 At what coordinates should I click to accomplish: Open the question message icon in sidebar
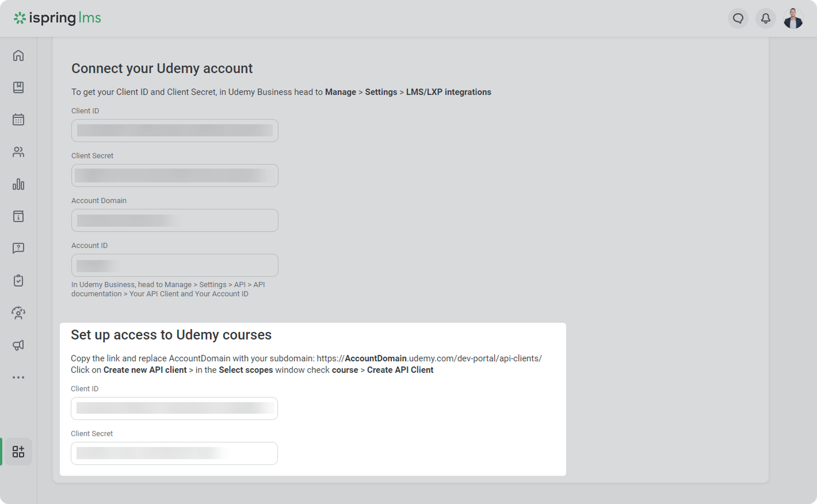(x=18, y=248)
